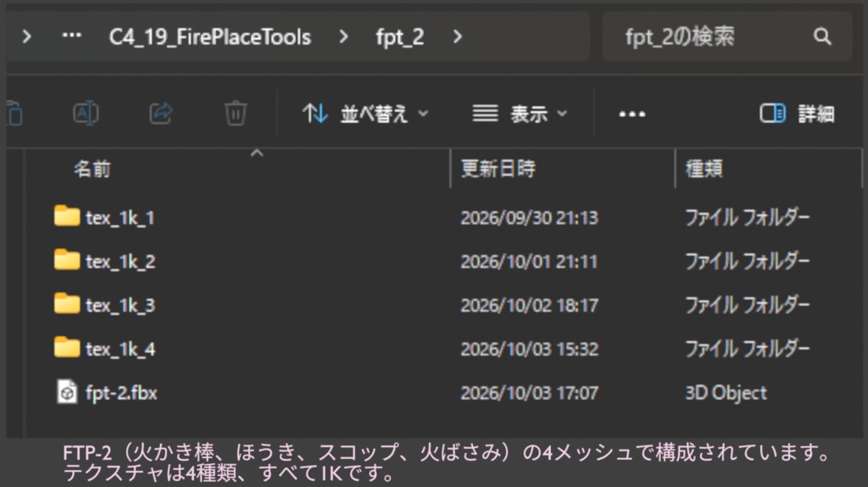The height and width of the screenshot is (487, 868).
Task: Click ファイル フォルダー type of tex_1k_1
Action: (748, 217)
